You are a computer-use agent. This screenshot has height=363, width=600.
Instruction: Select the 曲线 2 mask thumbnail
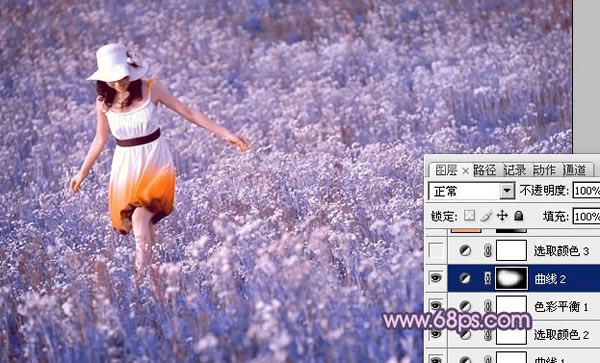[512, 278]
